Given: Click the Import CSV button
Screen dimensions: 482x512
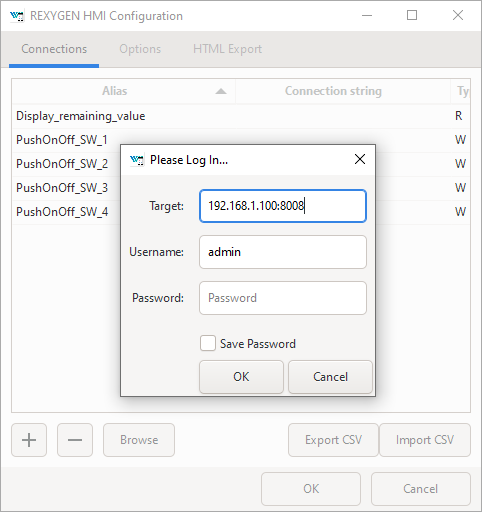Looking at the screenshot, I should click(x=425, y=440).
